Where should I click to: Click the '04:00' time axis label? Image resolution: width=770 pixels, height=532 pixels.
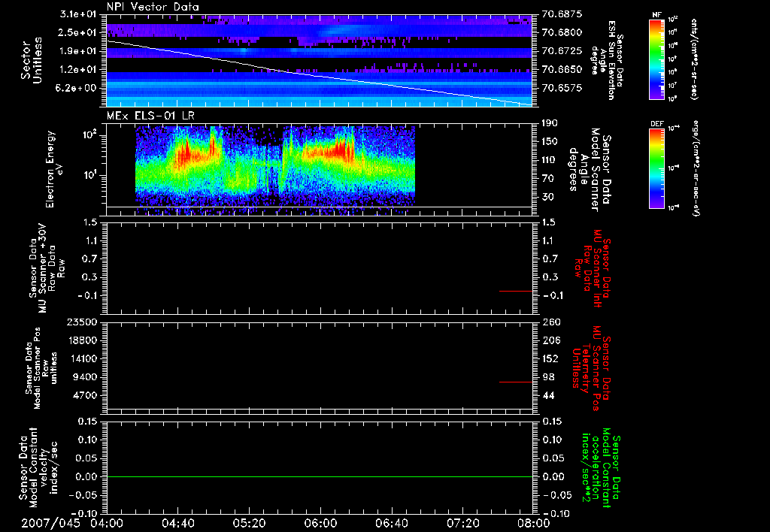coord(107,523)
